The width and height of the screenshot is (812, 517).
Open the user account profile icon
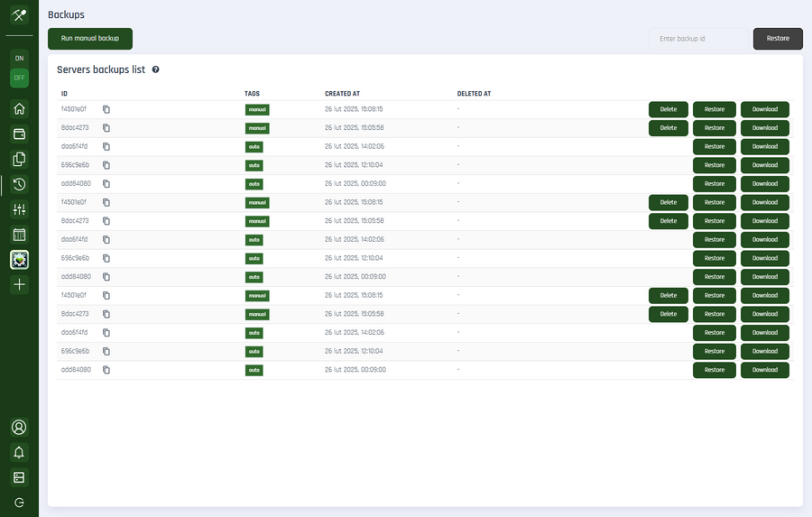(x=19, y=427)
